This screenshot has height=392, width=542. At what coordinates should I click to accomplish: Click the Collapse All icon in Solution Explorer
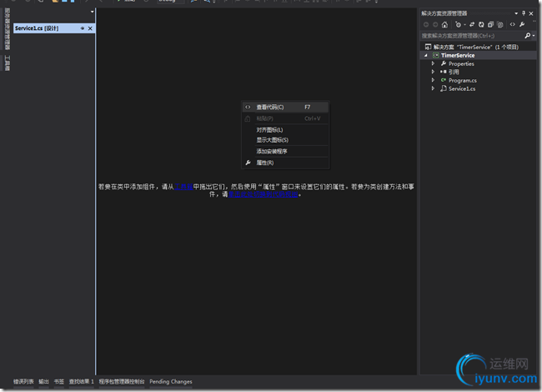(x=492, y=24)
